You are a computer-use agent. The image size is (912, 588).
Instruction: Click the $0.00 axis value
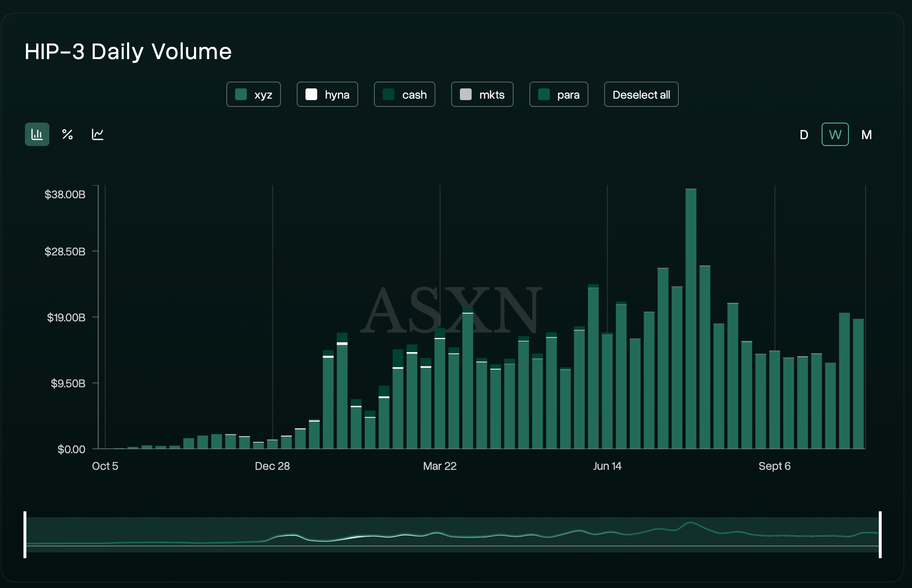click(71, 449)
